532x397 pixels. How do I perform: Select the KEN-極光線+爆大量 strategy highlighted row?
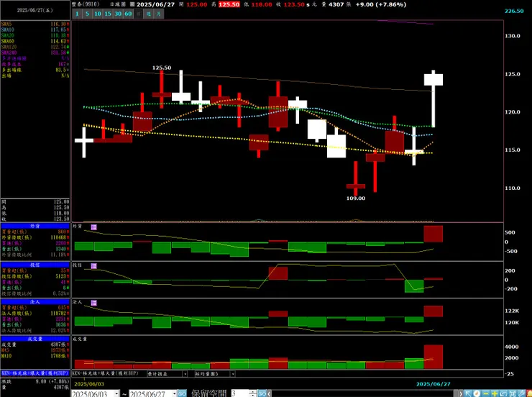(x=35, y=373)
